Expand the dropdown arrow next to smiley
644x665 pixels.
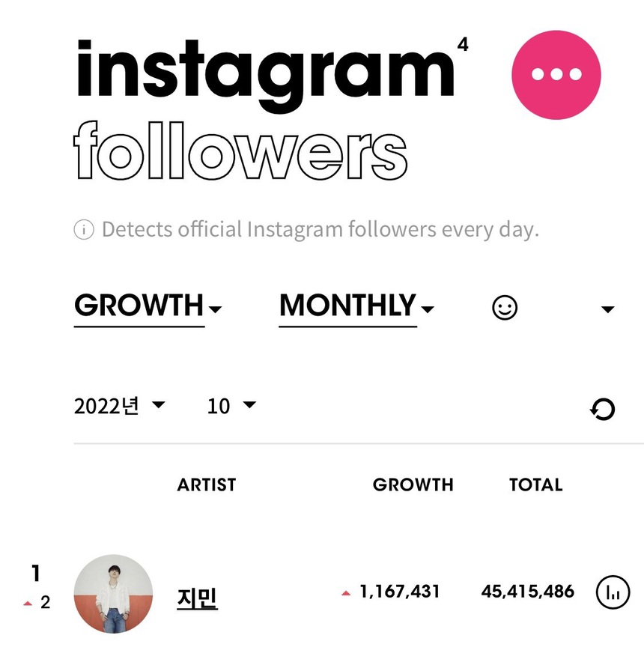pos(608,309)
